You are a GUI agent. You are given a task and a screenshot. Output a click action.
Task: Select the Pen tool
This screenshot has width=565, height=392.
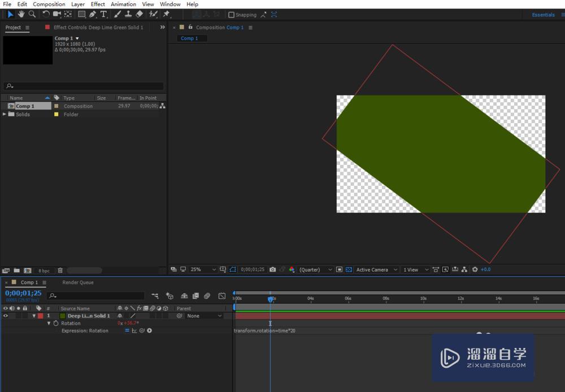pyautogui.click(x=93, y=15)
